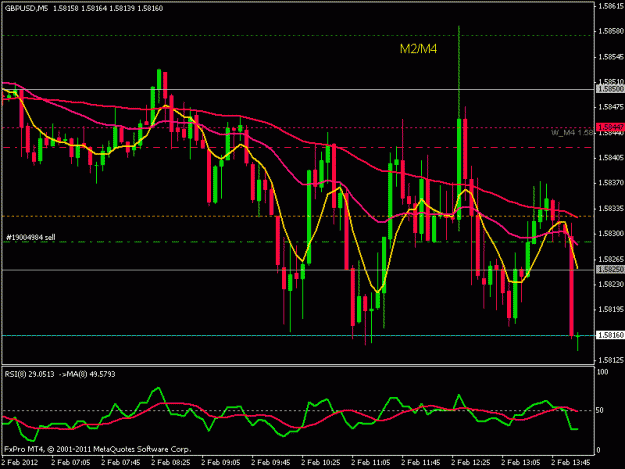Viewport: 625px width, 469px height.
Task: Click the 1.58125 price scale value
Action: pos(611,360)
